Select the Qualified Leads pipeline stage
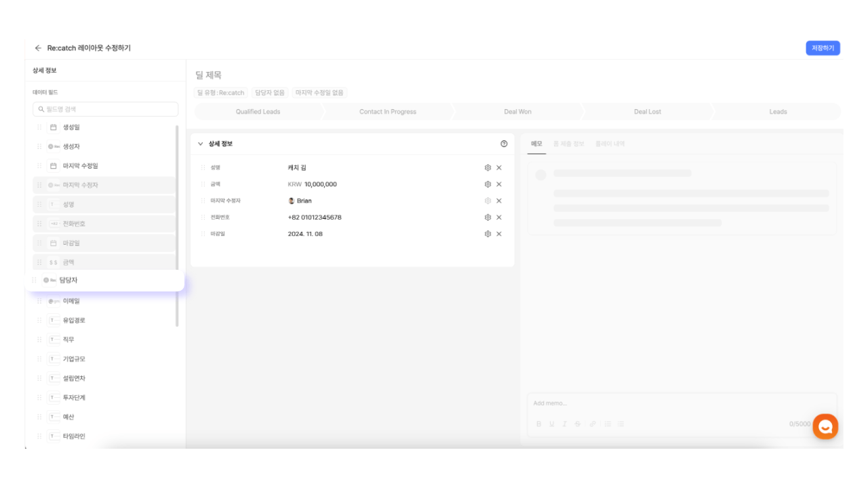Screen dimensions: 868x488 coord(258,112)
